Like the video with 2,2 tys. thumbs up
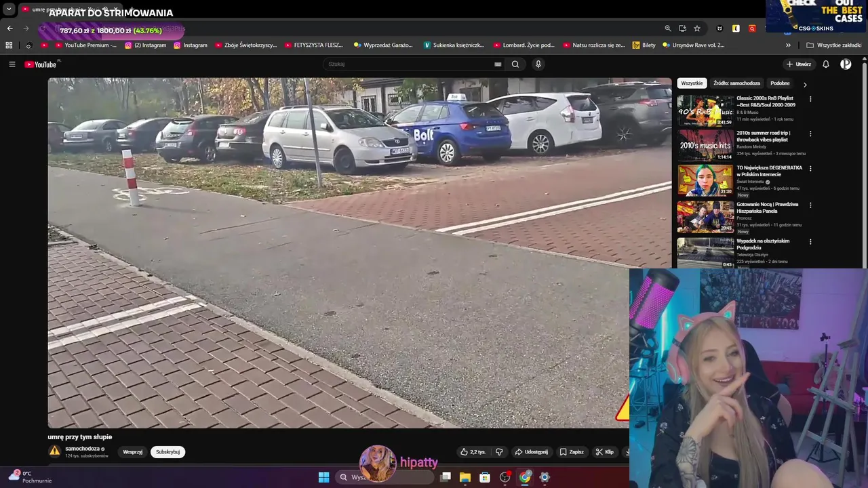Viewport: 868px width, 488px height. pos(473,452)
